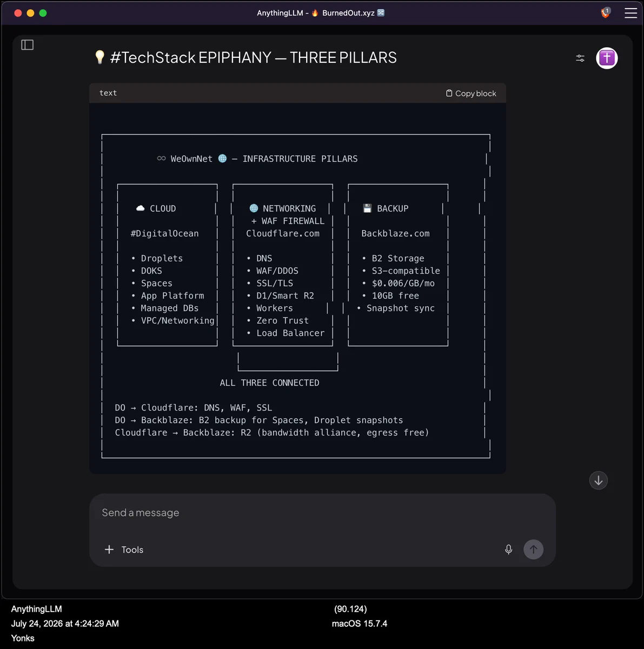Click the 'B2 Storage' list entry
Screen dimensions: 644x649
[398, 259]
